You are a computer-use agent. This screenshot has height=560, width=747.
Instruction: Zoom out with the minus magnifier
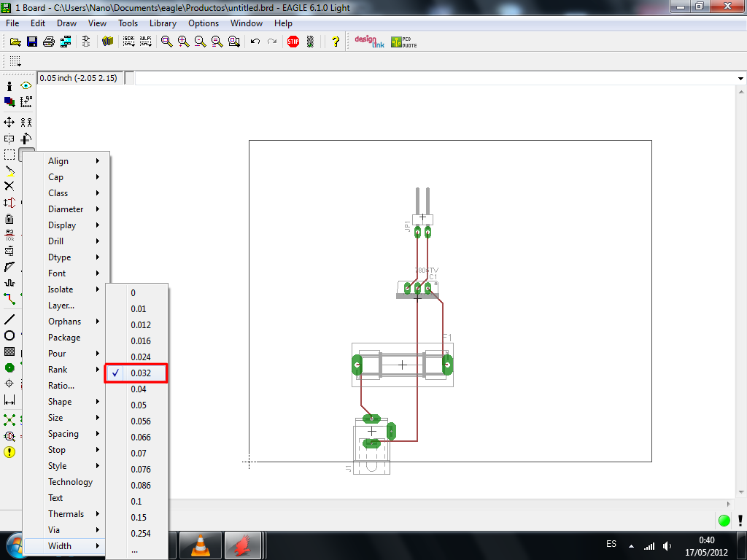pos(200,42)
